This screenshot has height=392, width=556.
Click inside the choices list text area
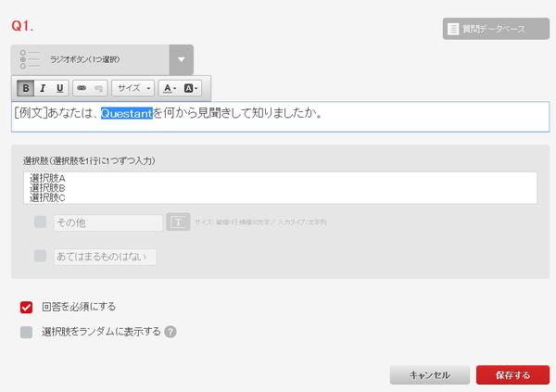coord(280,188)
